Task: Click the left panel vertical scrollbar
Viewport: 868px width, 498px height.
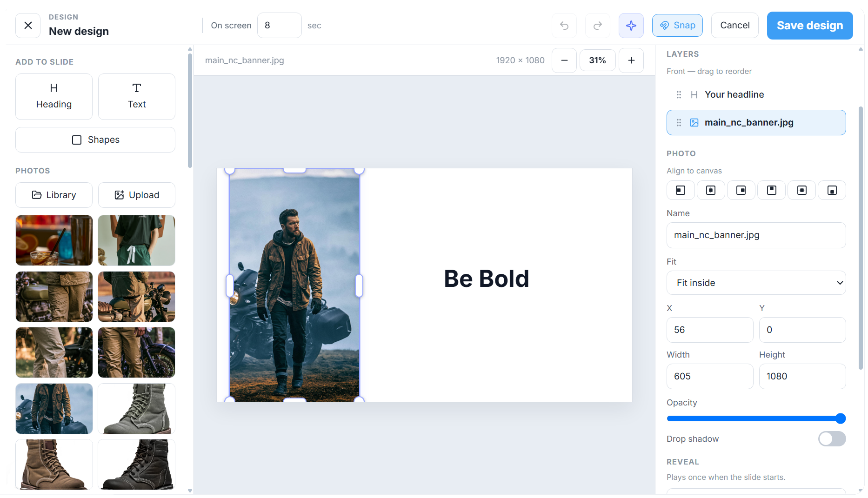Action: tap(190, 111)
